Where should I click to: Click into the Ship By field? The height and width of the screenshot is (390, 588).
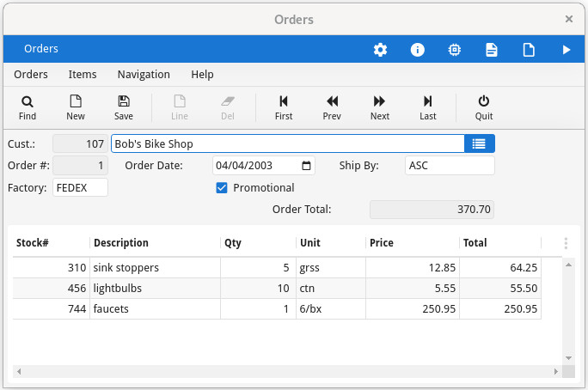point(450,166)
